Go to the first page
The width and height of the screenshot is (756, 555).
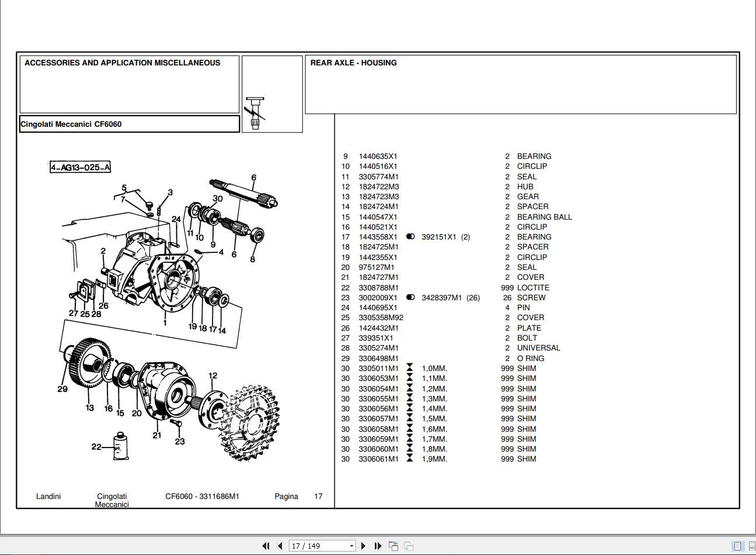[x=266, y=546]
